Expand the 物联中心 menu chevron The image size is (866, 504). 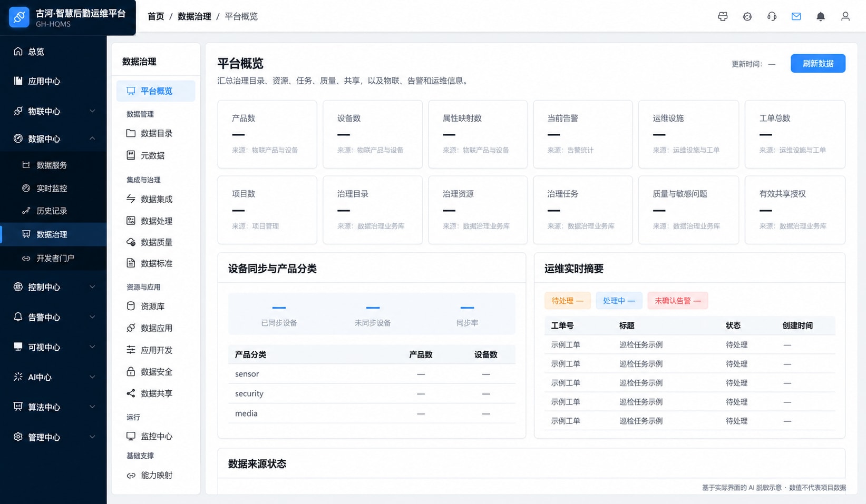pyautogui.click(x=92, y=111)
